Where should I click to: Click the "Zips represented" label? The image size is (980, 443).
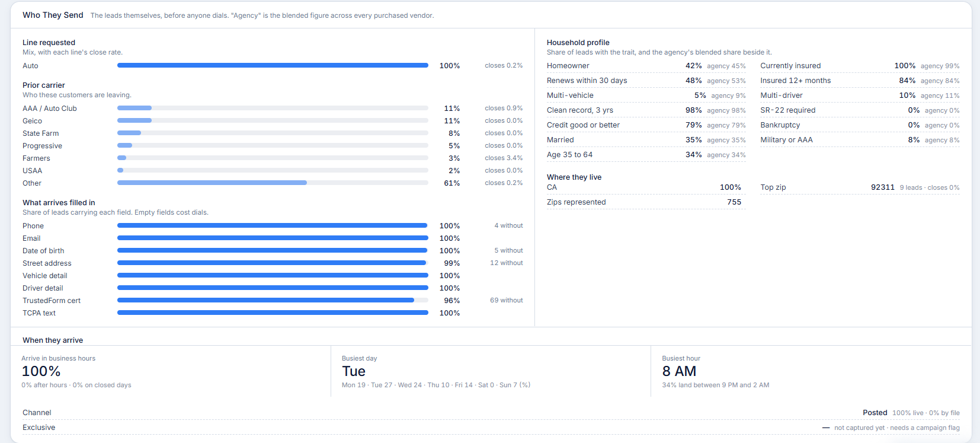point(577,202)
